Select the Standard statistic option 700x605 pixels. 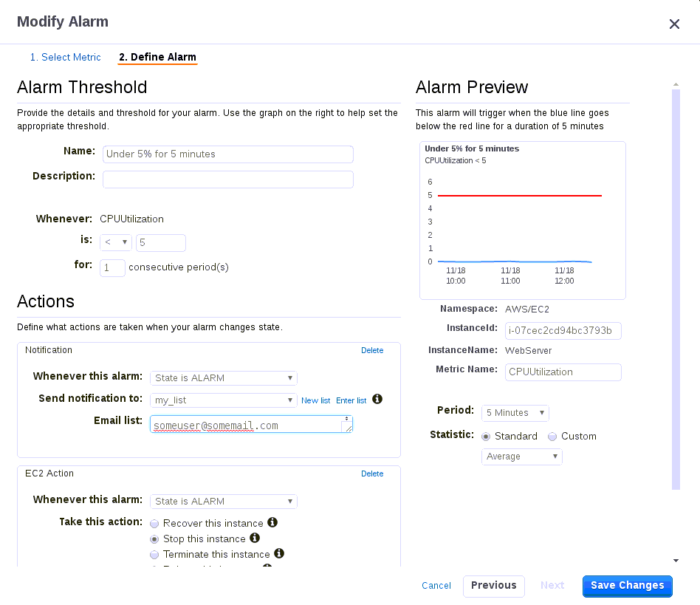pyautogui.click(x=486, y=436)
